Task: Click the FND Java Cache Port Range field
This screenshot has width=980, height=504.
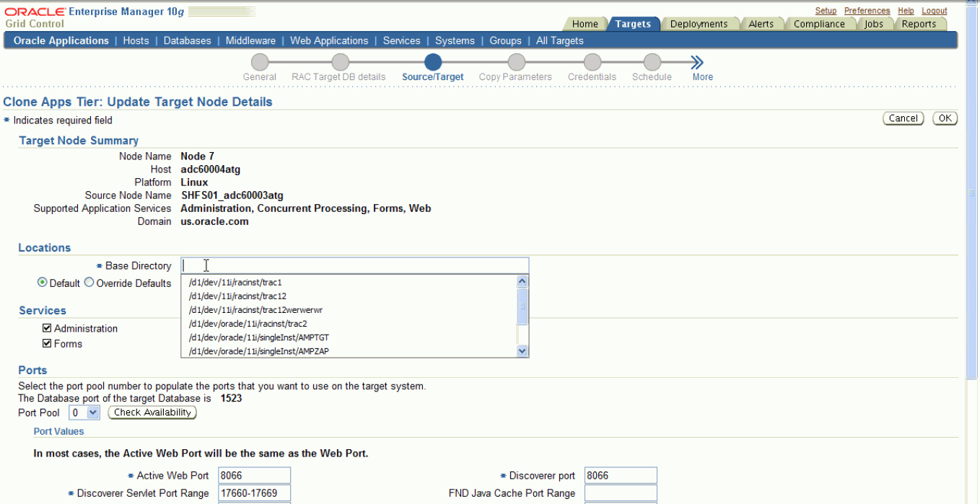Action: click(621, 493)
